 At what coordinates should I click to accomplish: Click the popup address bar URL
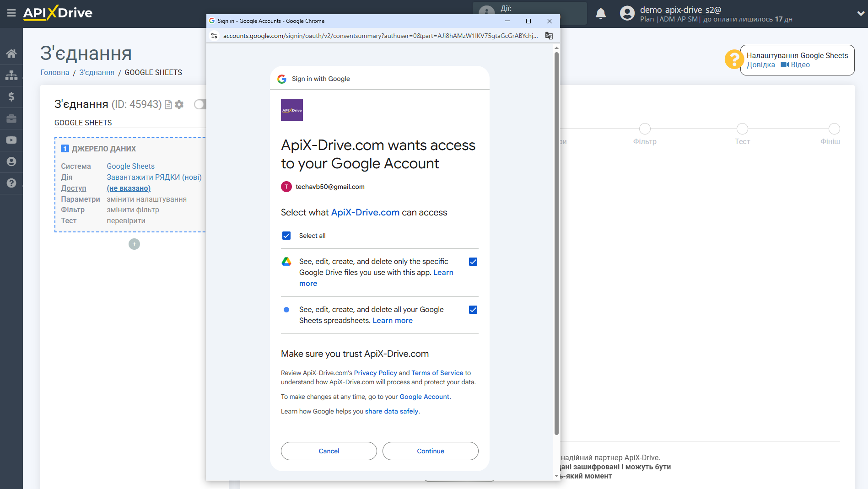[380, 36]
